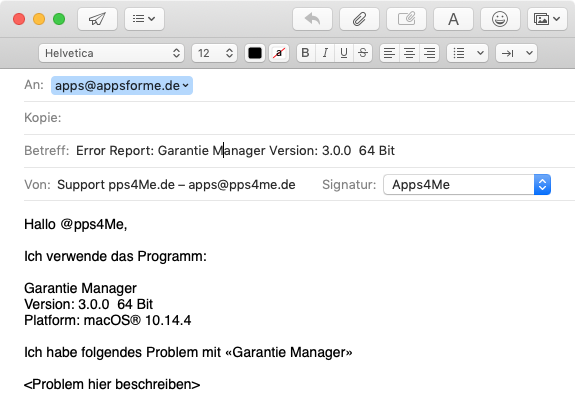Screen dimensions: 575x397
Task: Open the Helvetica font family selector
Action: 111,53
